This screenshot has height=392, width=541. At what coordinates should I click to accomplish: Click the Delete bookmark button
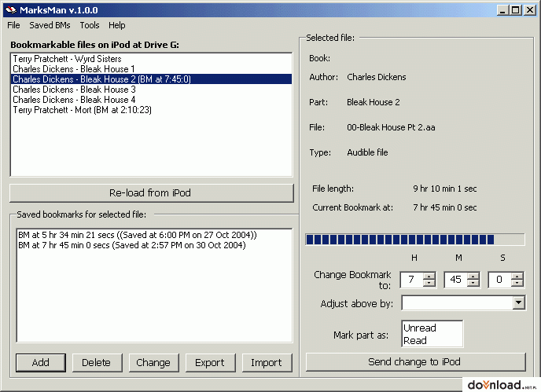(98, 363)
